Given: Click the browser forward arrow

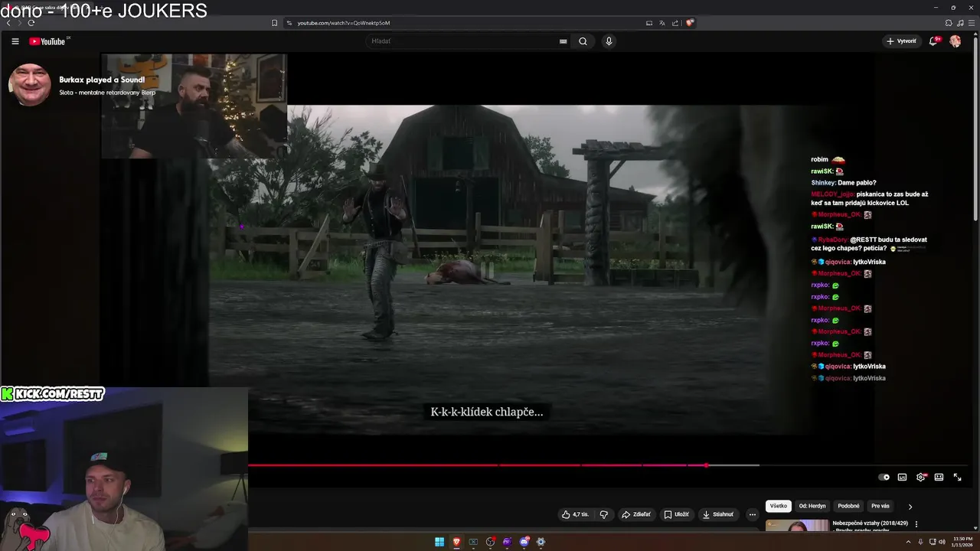Looking at the screenshot, I should click(20, 23).
